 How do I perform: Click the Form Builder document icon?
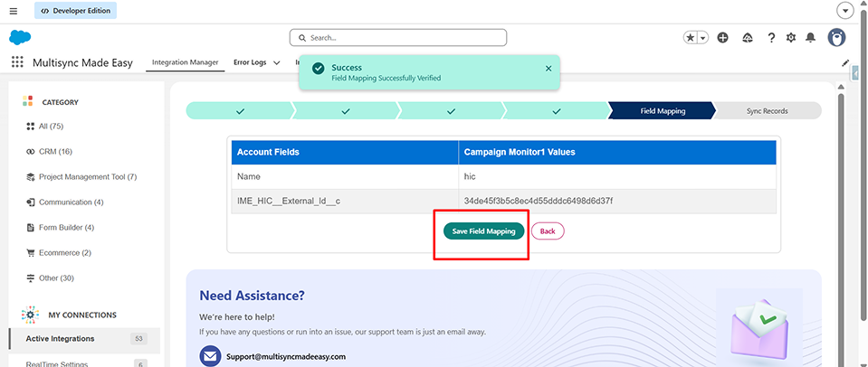(x=31, y=228)
